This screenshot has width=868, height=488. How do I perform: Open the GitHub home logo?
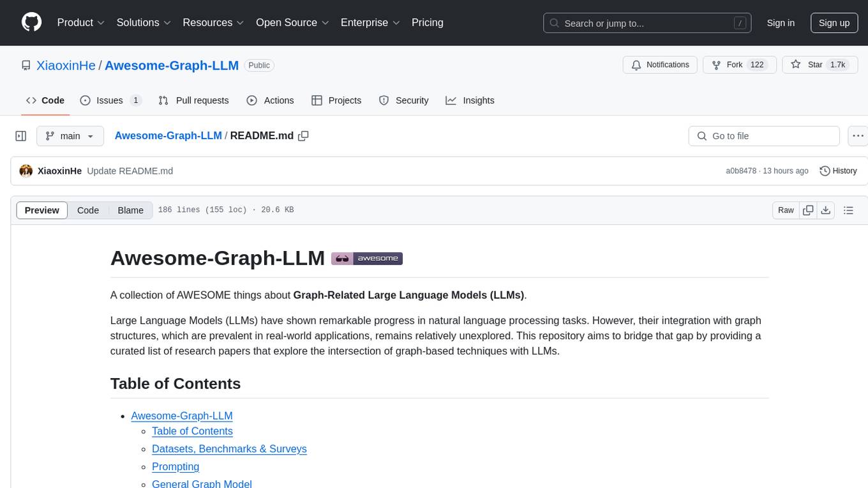pos(31,22)
